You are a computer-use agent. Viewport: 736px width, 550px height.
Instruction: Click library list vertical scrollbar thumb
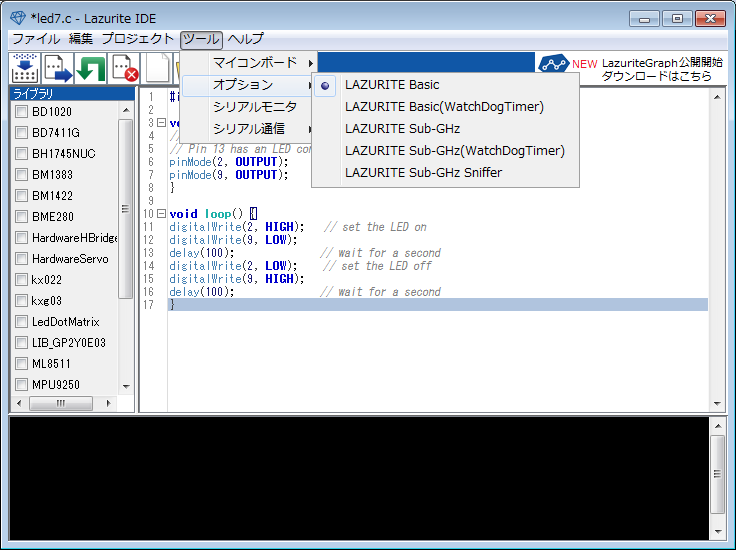point(125,209)
